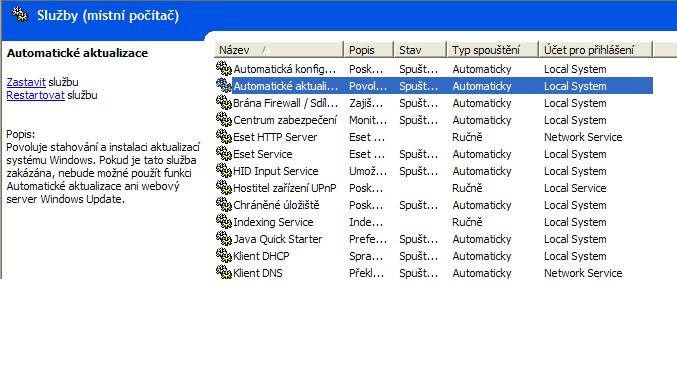Select the Eset Service row
The width and height of the screenshot is (677, 384).
433,154
